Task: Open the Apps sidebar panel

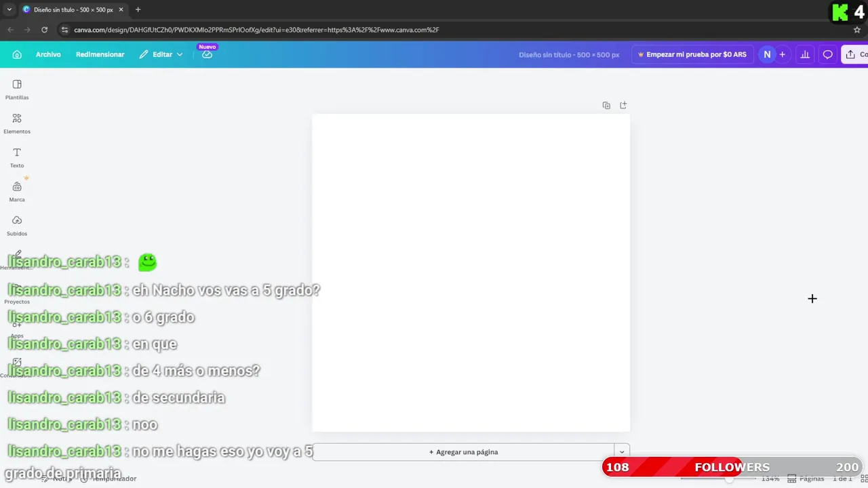Action: 17,328
